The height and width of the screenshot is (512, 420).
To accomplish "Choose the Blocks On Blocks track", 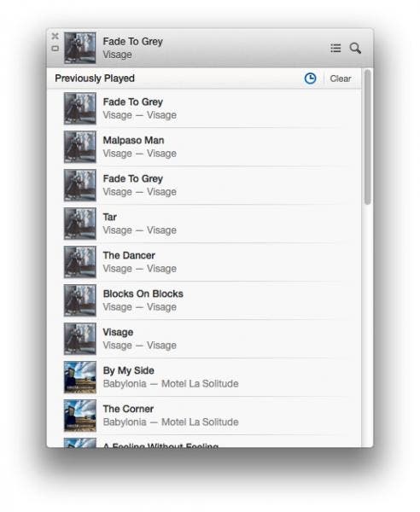I will [x=205, y=300].
